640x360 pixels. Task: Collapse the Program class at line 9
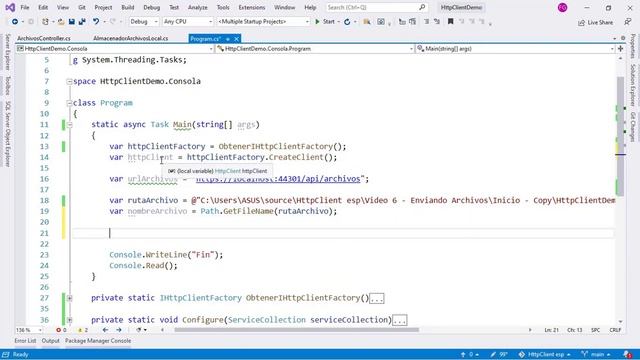(x=69, y=103)
